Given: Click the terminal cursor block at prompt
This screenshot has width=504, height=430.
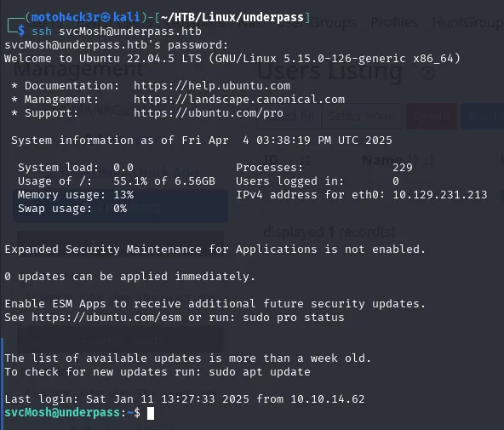Looking at the screenshot, I should (x=151, y=413).
